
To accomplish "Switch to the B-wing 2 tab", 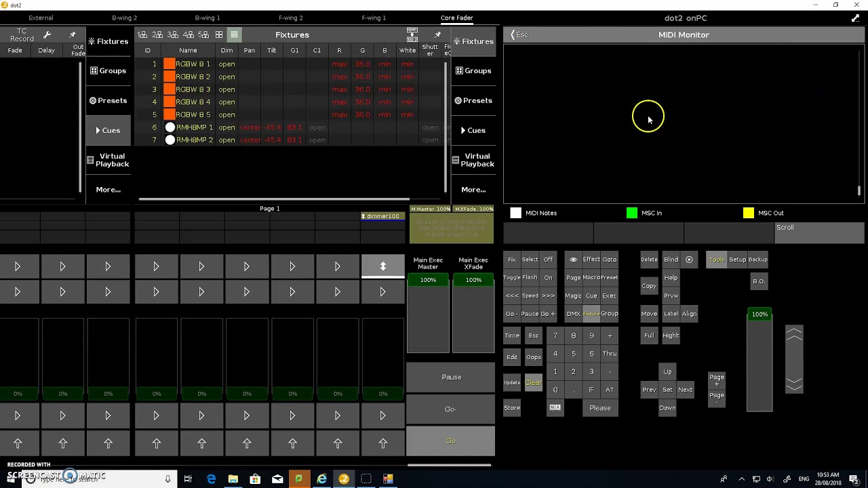I will pyautogui.click(x=124, y=18).
